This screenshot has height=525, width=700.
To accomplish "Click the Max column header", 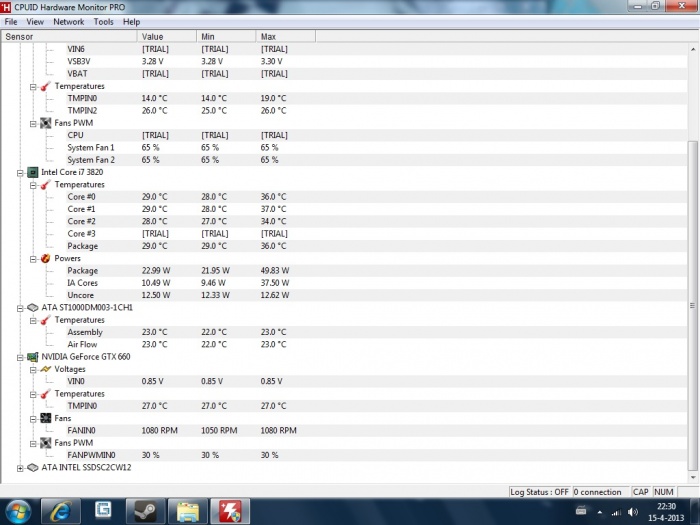I will tap(285, 37).
